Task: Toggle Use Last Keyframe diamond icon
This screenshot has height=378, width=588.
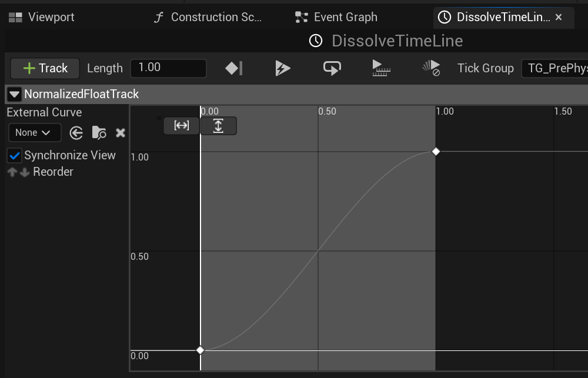Action: point(233,68)
